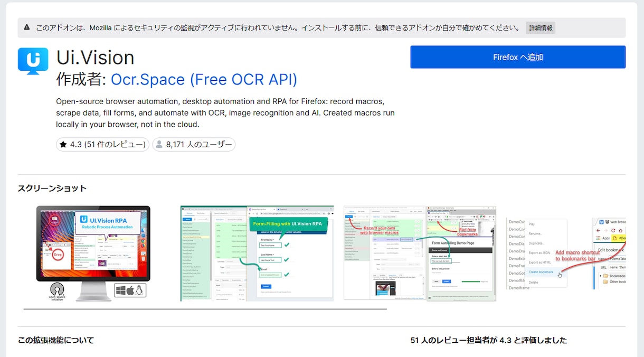Screen dimensions: 644x357
Task: Open the UI.Vision RPA monitor screenshot thumbnail
Action: tap(93, 253)
